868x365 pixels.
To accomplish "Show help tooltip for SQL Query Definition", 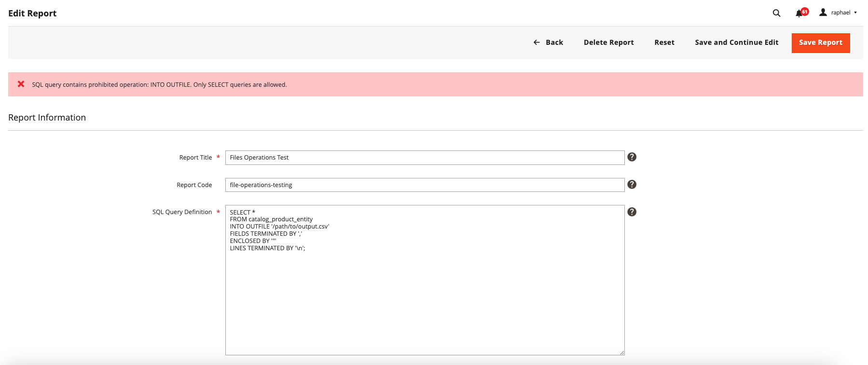I will click(x=632, y=212).
